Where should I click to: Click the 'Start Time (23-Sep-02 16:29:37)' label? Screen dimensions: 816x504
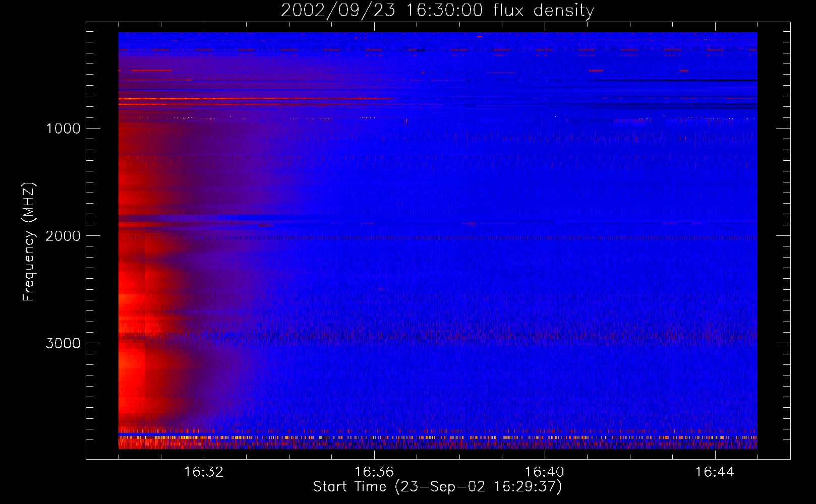[x=437, y=487]
